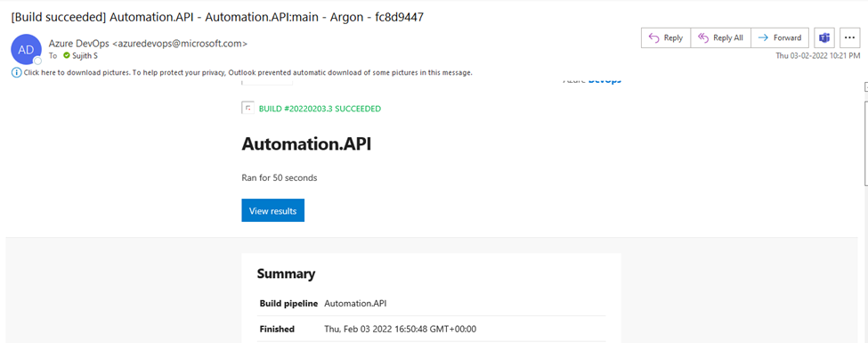Click here to download pictures message
868x343 pixels.
[248, 72]
